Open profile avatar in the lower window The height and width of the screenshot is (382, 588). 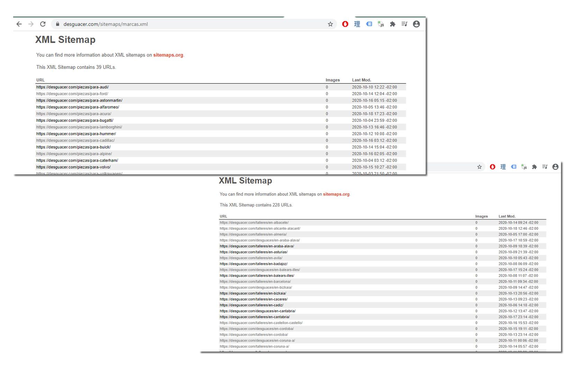tap(555, 167)
